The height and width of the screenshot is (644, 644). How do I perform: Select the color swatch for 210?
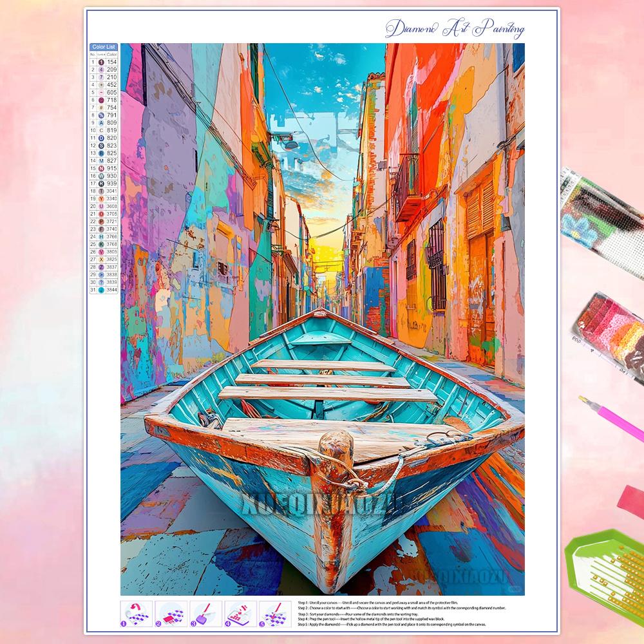pos(101,77)
